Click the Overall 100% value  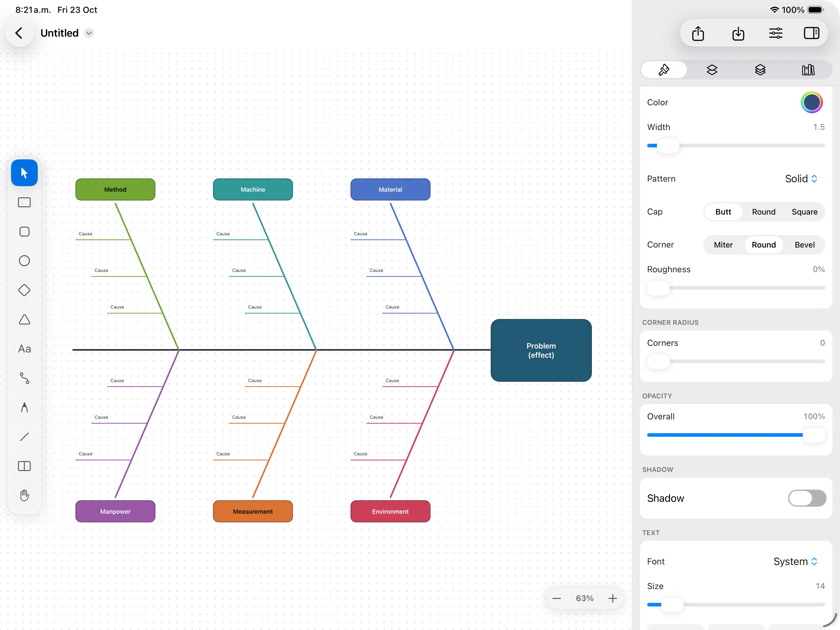point(814,417)
